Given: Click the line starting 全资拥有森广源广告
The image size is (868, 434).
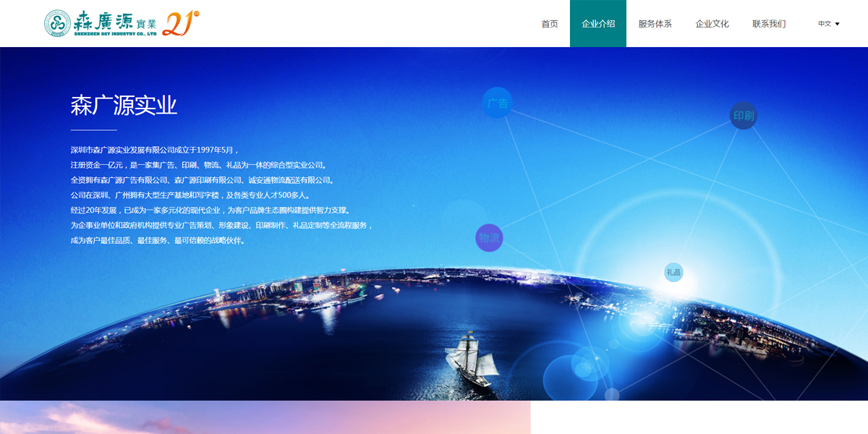Looking at the screenshot, I should 203,180.
